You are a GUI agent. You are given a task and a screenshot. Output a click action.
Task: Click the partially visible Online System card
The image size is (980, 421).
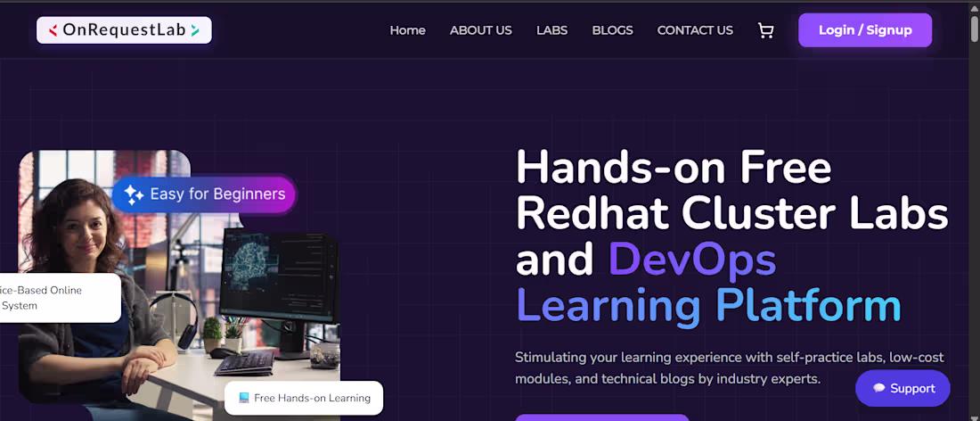[60, 298]
